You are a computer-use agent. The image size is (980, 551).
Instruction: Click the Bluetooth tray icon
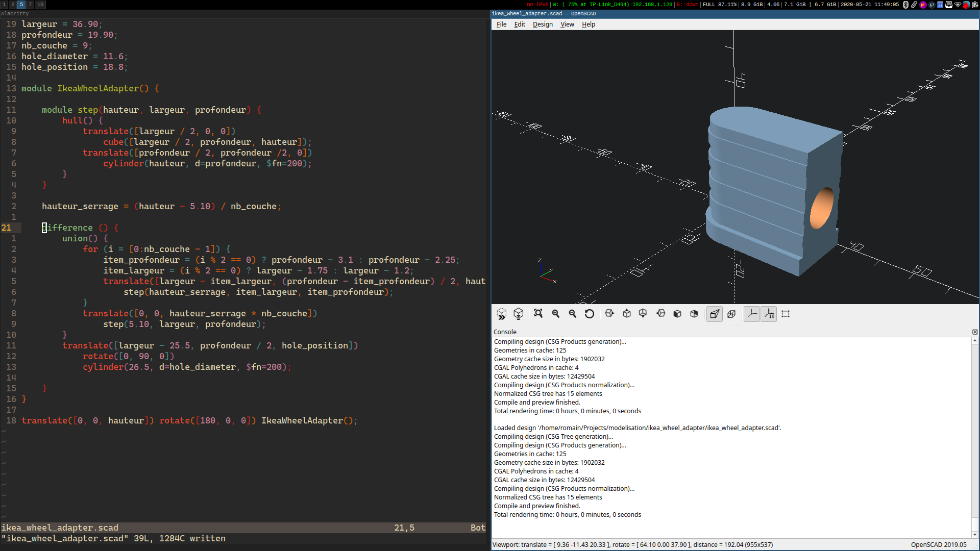pos(906,5)
